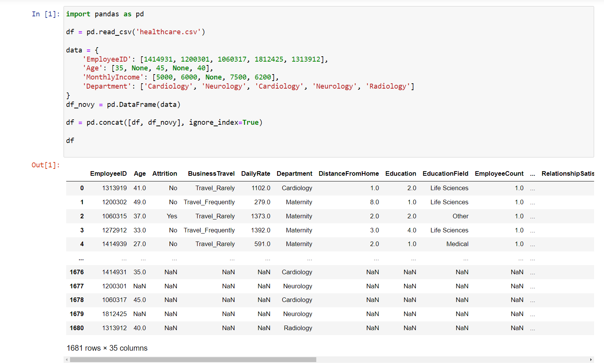This screenshot has width=604, height=364.
Task: Place cursor on 'import pandas as pd' line
Action: [x=105, y=14]
